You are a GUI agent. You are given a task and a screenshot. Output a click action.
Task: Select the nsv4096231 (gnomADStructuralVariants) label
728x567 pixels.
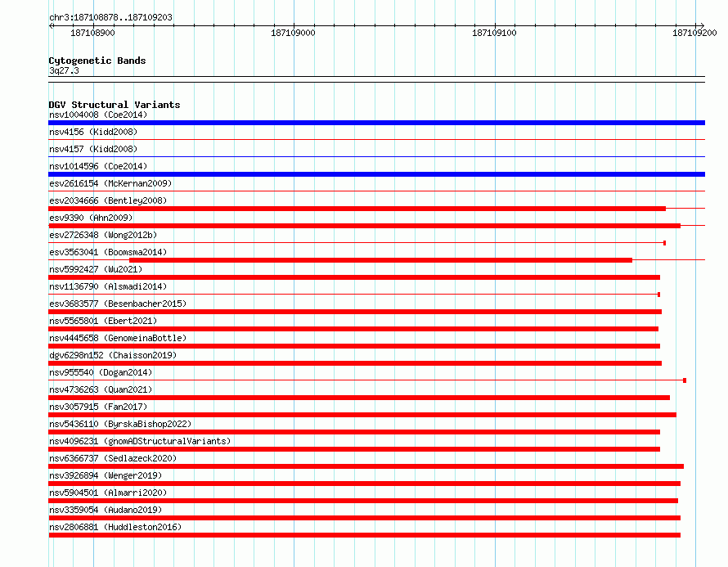click(140, 441)
